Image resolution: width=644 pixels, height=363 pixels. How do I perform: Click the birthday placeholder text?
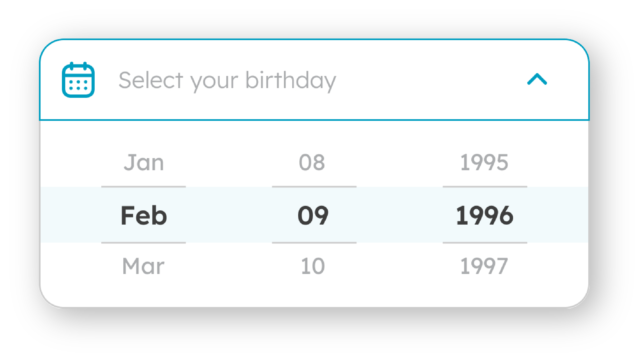click(227, 80)
